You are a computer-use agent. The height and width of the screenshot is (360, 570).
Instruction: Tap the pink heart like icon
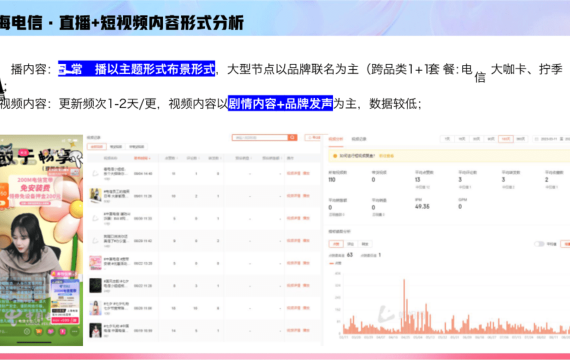(51, 332)
